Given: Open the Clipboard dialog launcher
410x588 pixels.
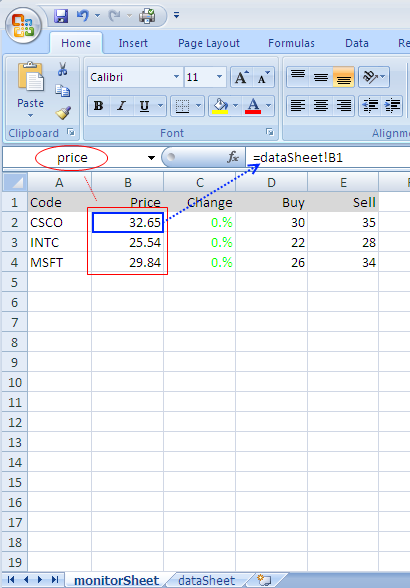Looking at the screenshot, I should coord(71,132).
